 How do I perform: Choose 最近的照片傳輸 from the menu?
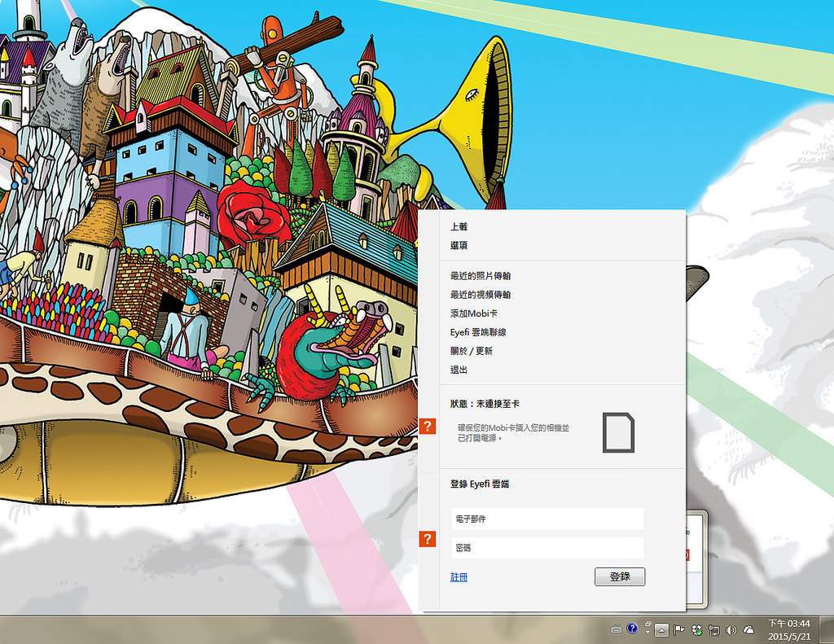tap(481, 275)
